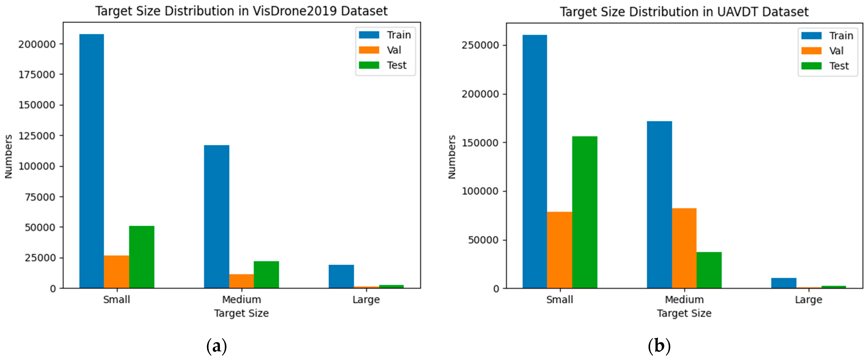
Task: Click the 'Medium' x-axis label in VisDrone2019 chart
Action: [242, 299]
